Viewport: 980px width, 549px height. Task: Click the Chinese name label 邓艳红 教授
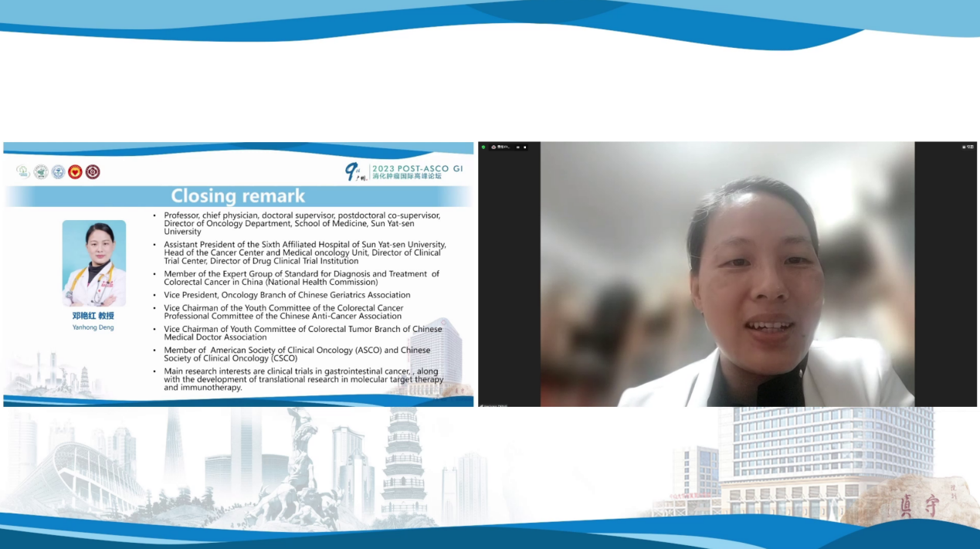tap(93, 316)
